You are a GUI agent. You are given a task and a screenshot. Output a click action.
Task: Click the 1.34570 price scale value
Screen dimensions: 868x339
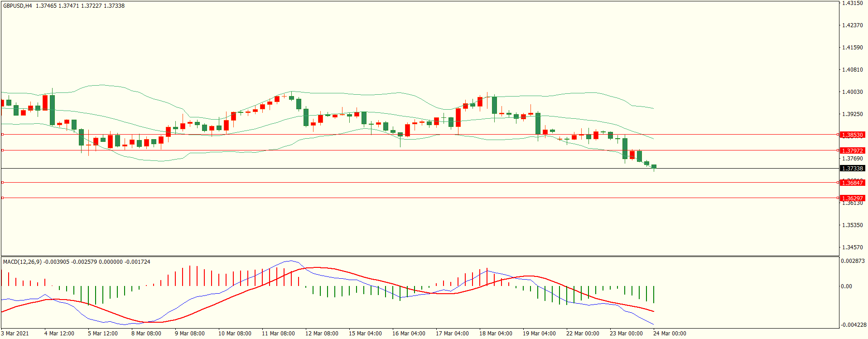pyautogui.click(x=852, y=247)
